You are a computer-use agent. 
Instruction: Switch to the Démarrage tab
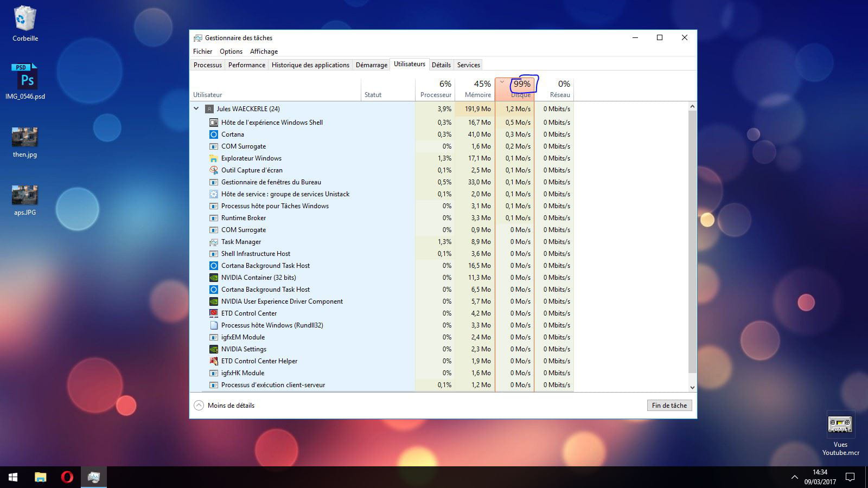tap(372, 65)
